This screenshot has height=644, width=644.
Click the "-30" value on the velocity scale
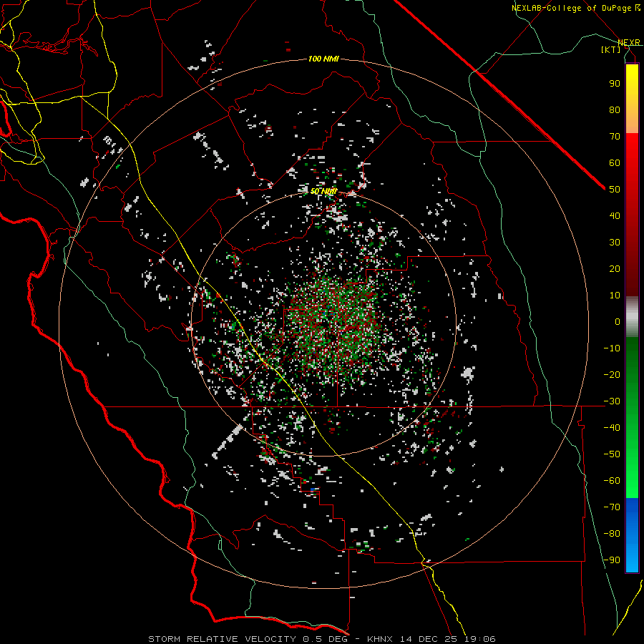612,401
